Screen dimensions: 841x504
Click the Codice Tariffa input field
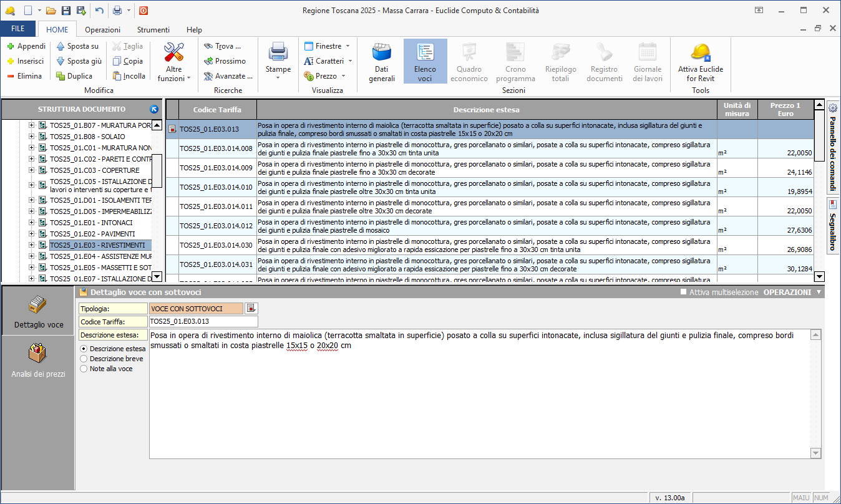click(x=203, y=321)
